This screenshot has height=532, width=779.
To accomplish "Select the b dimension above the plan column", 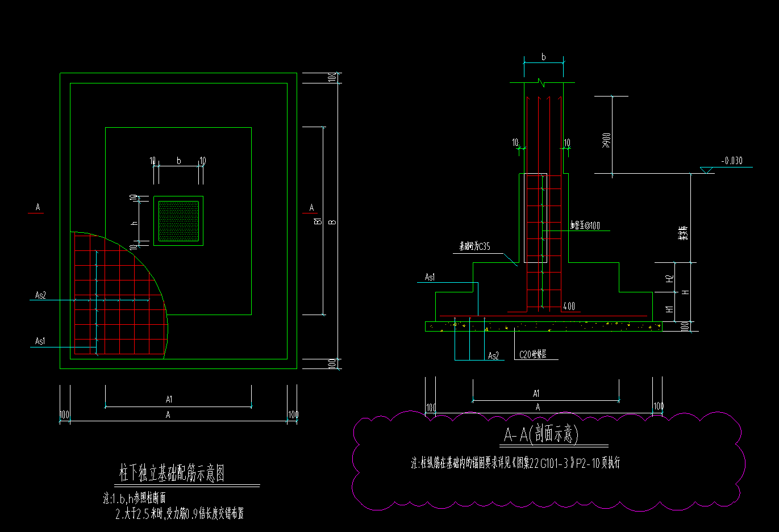I will tap(178, 161).
